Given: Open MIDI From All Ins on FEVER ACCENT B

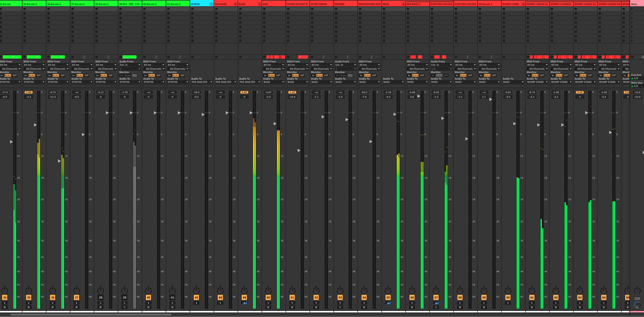Looking at the screenshot, I should click(x=298, y=65).
